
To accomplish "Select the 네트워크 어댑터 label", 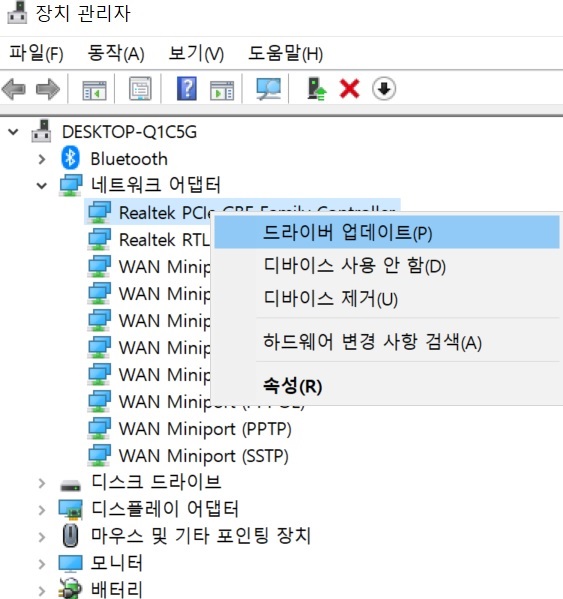I will pos(155,185).
